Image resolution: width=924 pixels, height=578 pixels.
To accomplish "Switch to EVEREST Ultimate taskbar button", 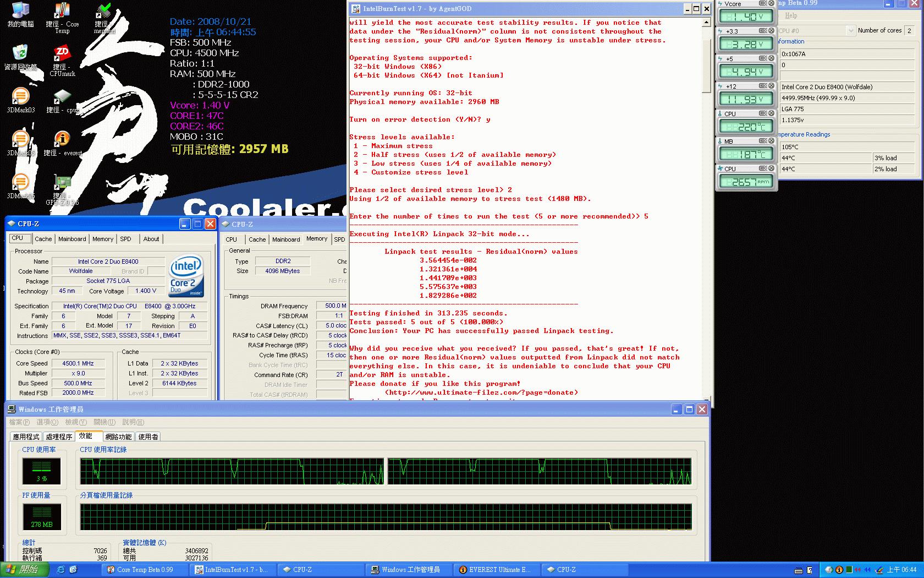I will (498, 570).
